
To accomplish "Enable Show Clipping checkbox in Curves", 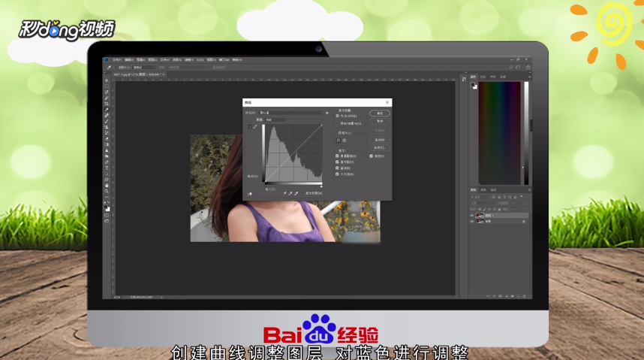I will (x=302, y=193).
